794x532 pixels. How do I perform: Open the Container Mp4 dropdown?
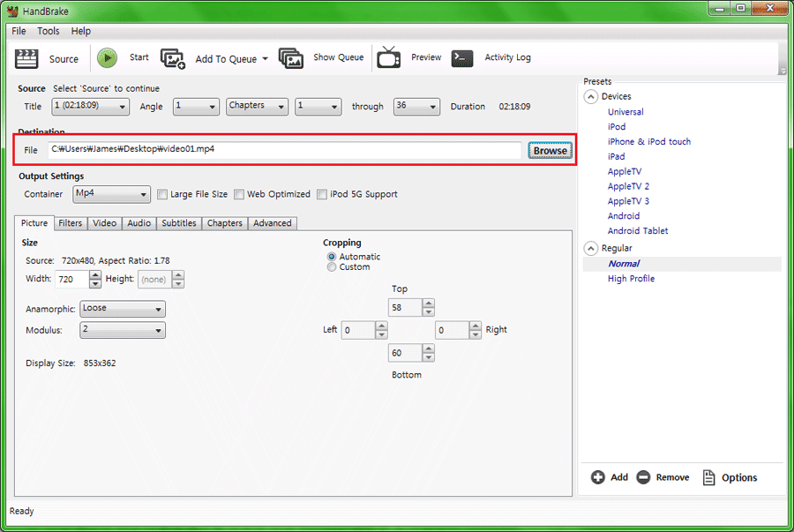point(111,194)
